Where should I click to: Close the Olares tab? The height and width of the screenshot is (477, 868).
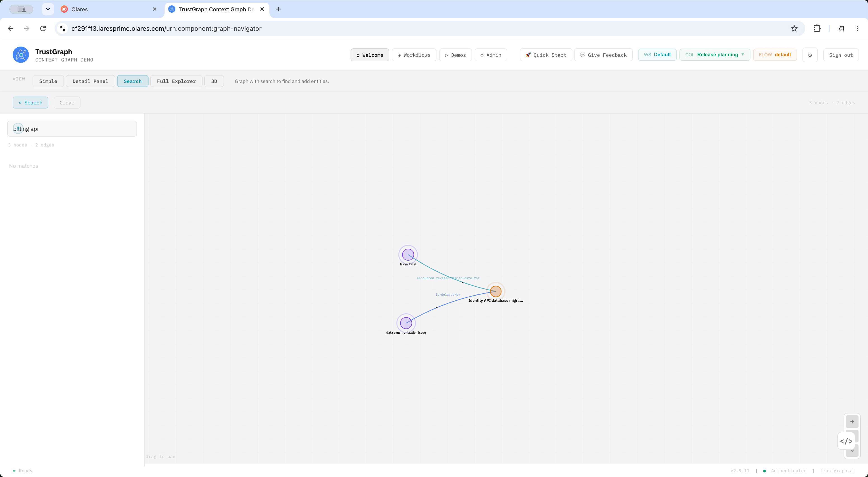tap(155, 9)
